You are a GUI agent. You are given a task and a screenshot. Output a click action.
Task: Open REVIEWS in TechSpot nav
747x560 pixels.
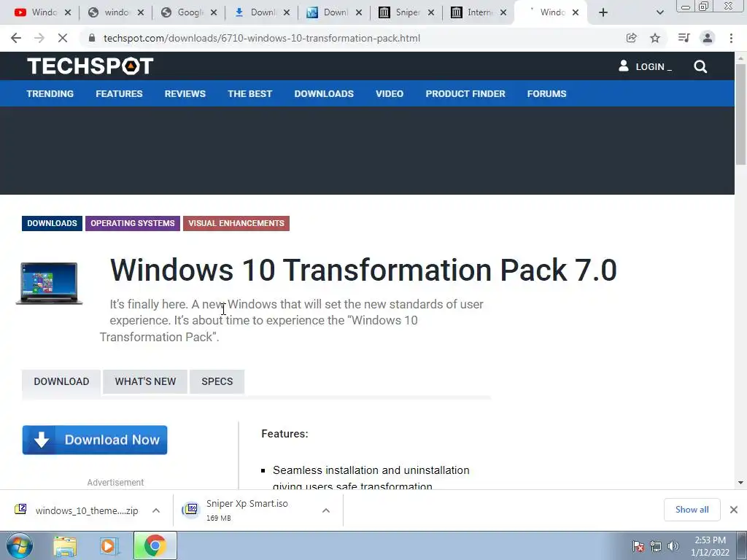pyautogui.click(x=185, y=94)
